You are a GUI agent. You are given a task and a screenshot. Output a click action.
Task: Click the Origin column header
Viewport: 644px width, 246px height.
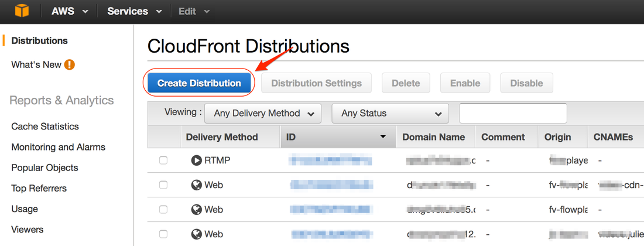pos(563,136)
